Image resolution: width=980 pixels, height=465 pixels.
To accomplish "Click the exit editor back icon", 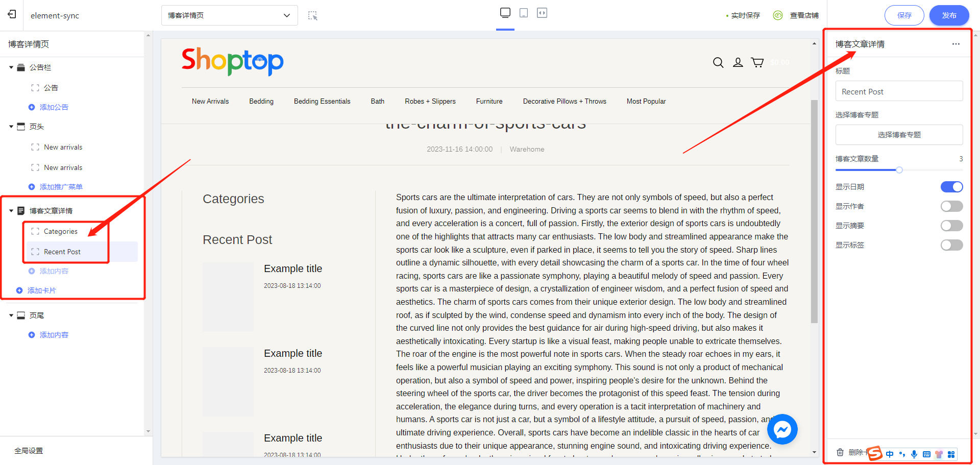I will click(12, 14).
